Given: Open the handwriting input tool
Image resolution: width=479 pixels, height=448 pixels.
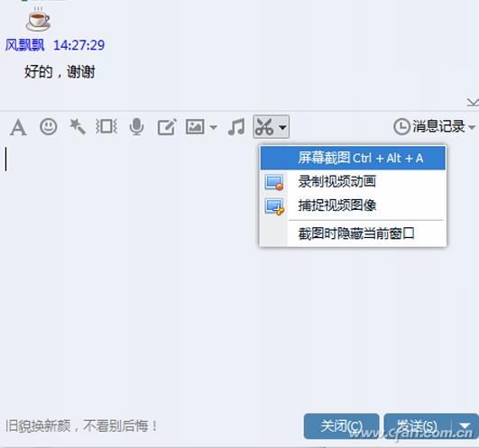Looking at the screenshot, I should click(x=167, y=127).
